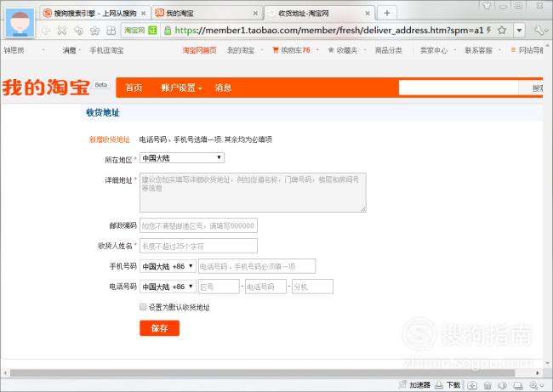Open the 网站导航 site navigation menu
Viewport: 553px width, 392px height.
(x=527, y=50)
